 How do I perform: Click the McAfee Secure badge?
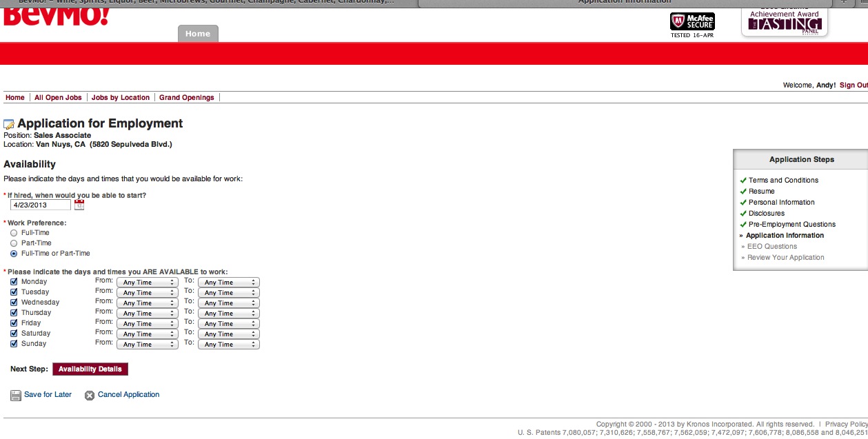point(692,22)
